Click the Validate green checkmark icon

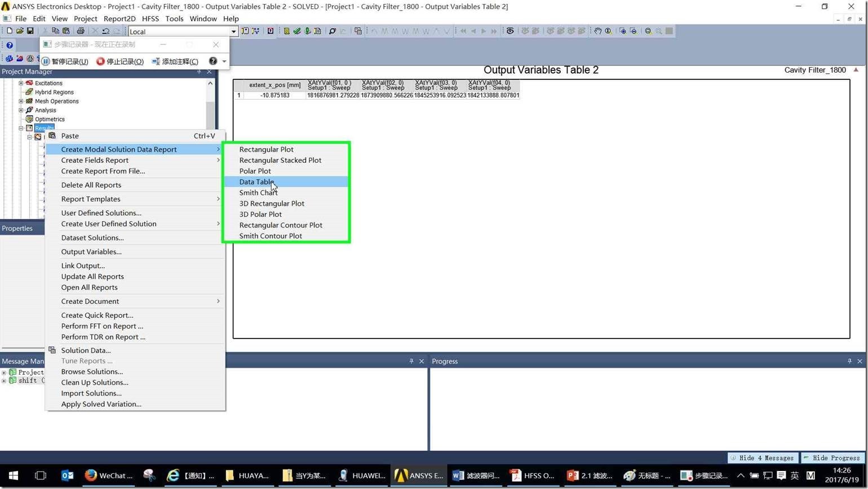297,31
